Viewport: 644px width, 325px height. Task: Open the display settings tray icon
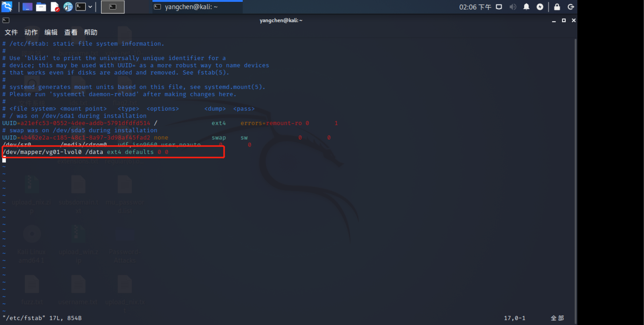499,7
